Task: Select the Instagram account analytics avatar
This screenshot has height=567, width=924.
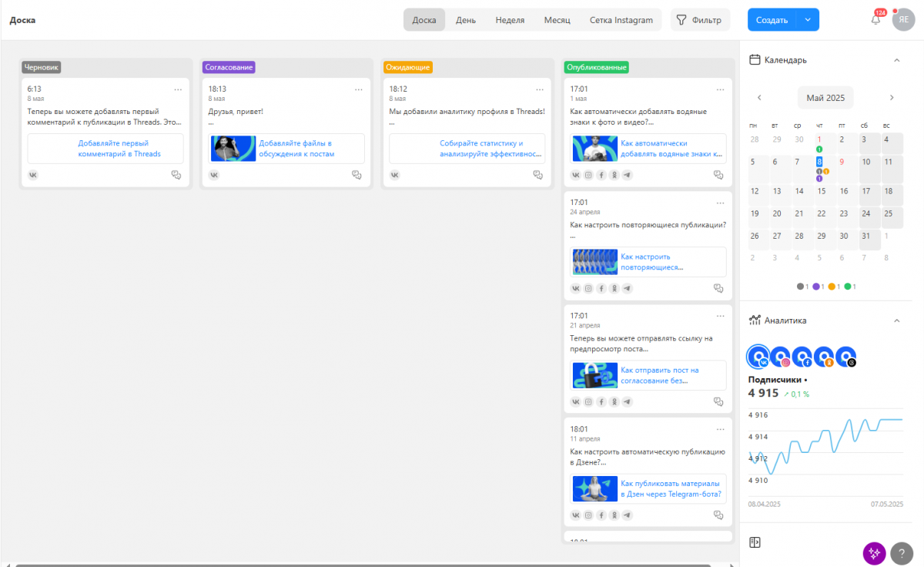Action: [x=781, y=356]
